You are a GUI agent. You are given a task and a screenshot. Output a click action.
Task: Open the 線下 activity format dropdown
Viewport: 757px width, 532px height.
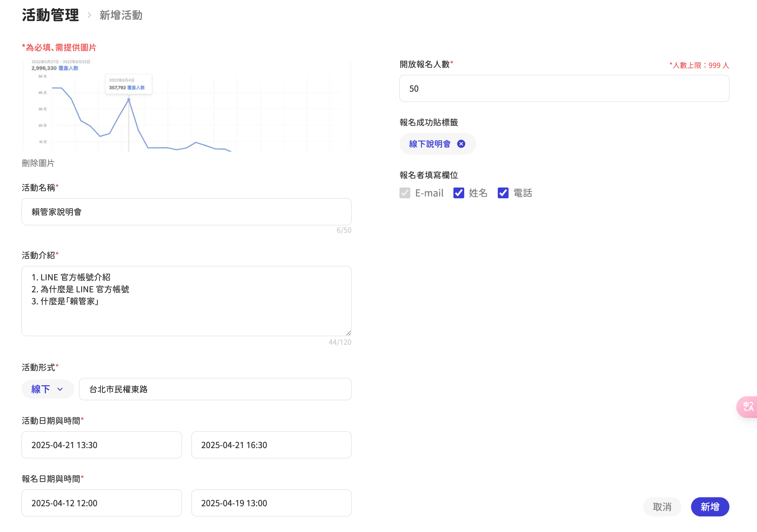pos(48,389)
